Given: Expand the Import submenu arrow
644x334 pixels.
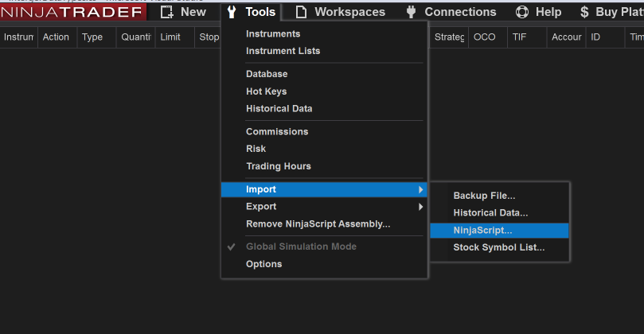Looking at the screenshot, I should tap(420, 189).
